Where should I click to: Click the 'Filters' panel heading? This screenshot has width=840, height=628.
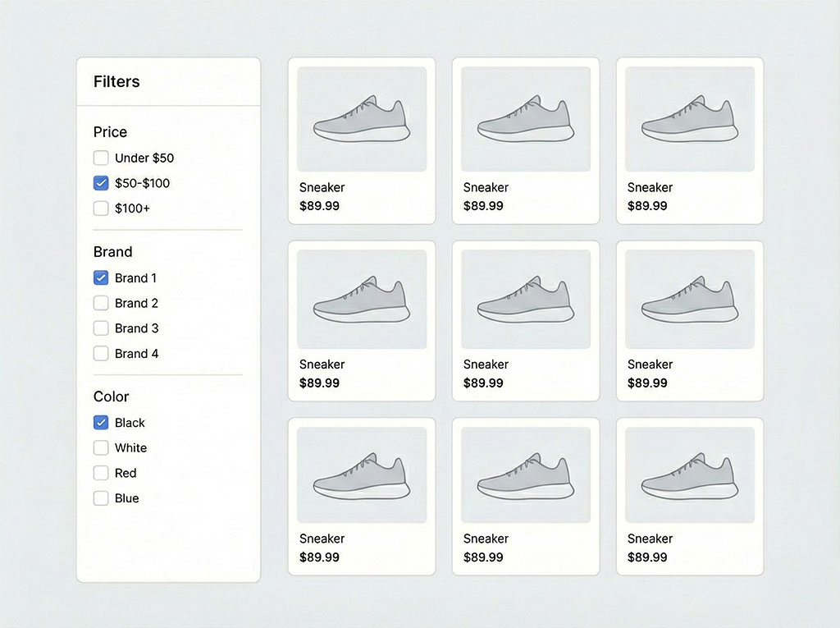117,81
